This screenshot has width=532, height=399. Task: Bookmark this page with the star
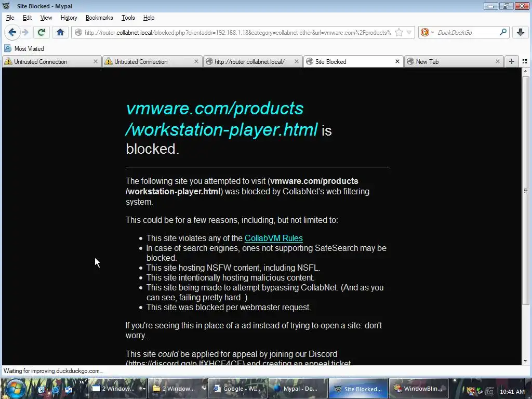[399, 32]
